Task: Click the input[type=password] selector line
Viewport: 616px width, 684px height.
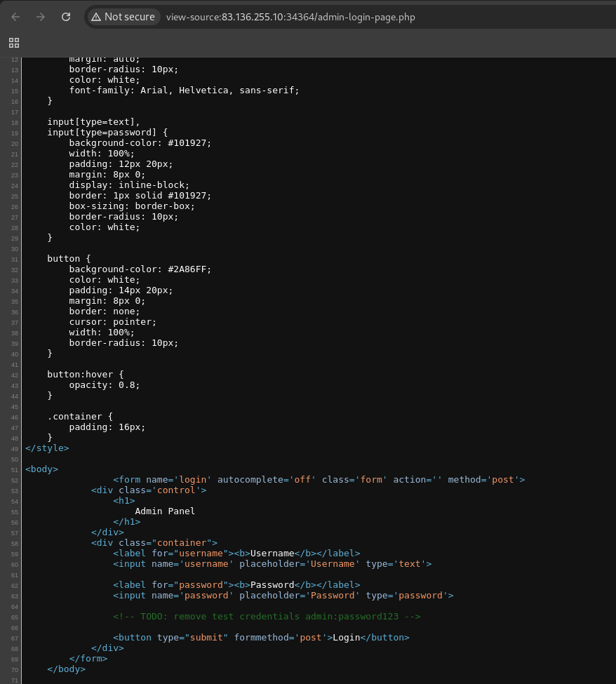Action: coord(107,133)
